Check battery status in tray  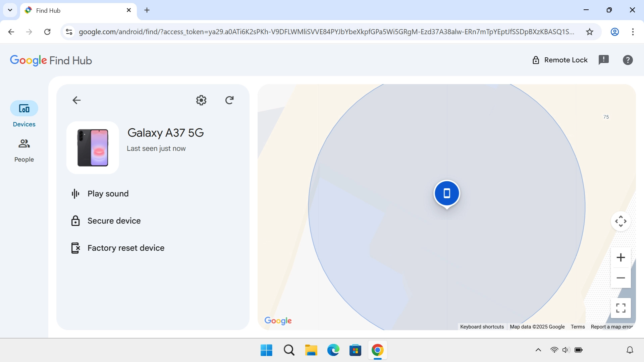(x=579, y=350)
